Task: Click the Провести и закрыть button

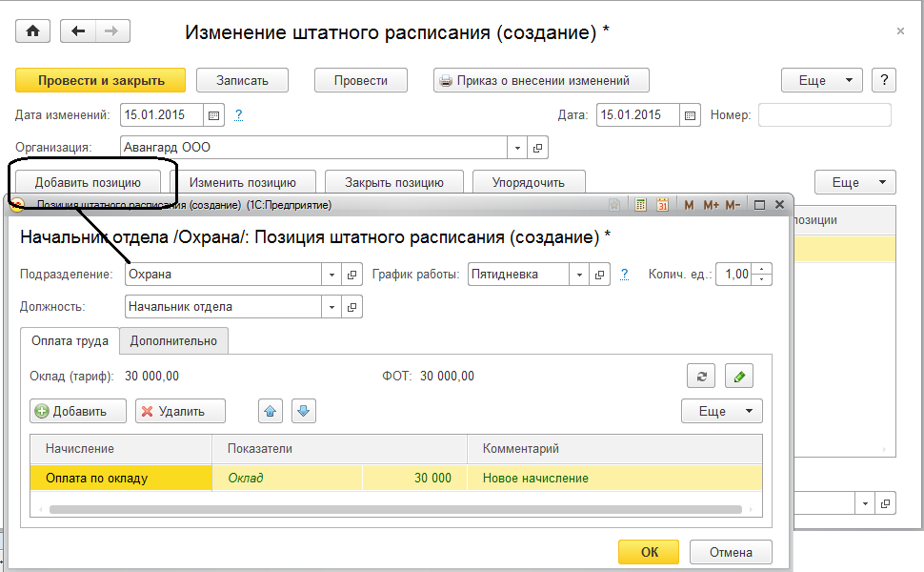Action: pos(101,80)
